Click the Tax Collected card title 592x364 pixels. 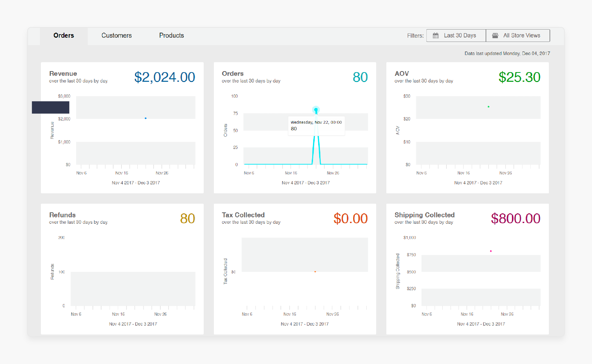(243, 215)
